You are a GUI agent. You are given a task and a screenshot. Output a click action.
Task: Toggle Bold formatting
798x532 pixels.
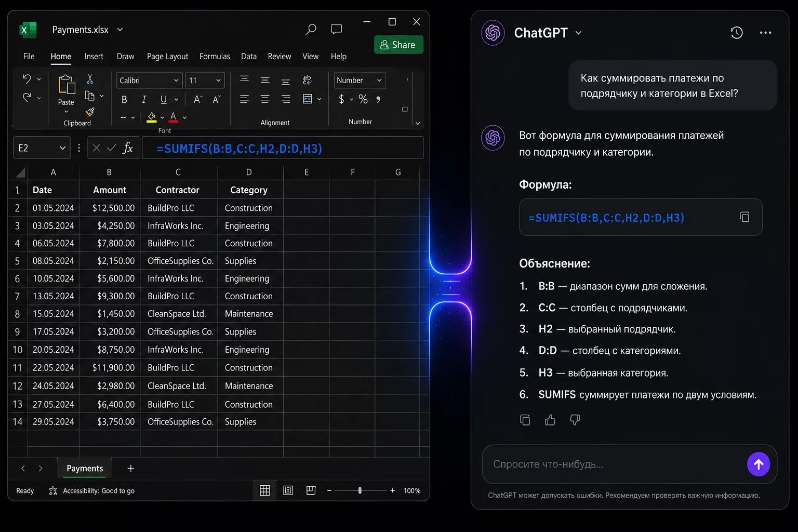[124, 99]
